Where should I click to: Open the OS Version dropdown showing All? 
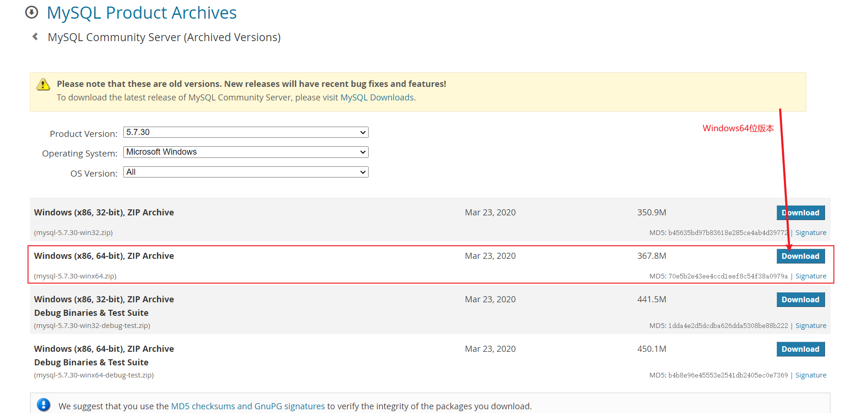point(246,172)
